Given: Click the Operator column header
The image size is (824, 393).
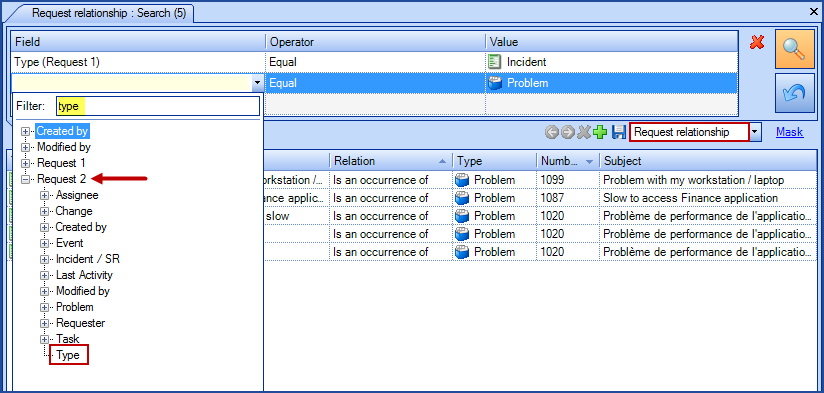Looking at the screenshot, I should tap(375, 42).
